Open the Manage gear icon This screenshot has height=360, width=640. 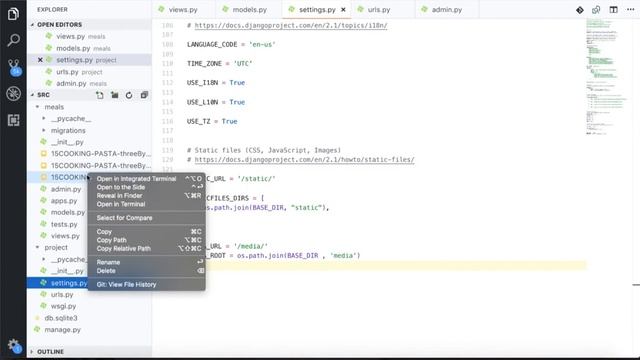coord(14,346)
